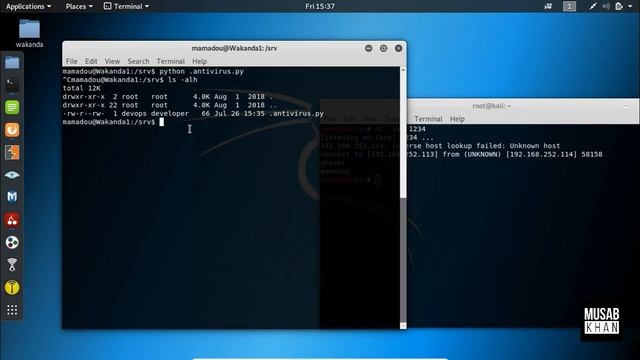Open Help menu in root@kali window
Viewport: 640px width, 360px height.
pos(457,119)
